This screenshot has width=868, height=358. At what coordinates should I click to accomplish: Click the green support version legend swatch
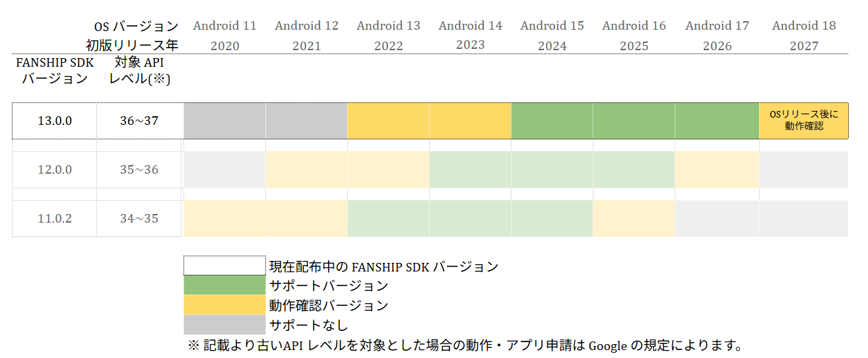[x=224, y=285]
